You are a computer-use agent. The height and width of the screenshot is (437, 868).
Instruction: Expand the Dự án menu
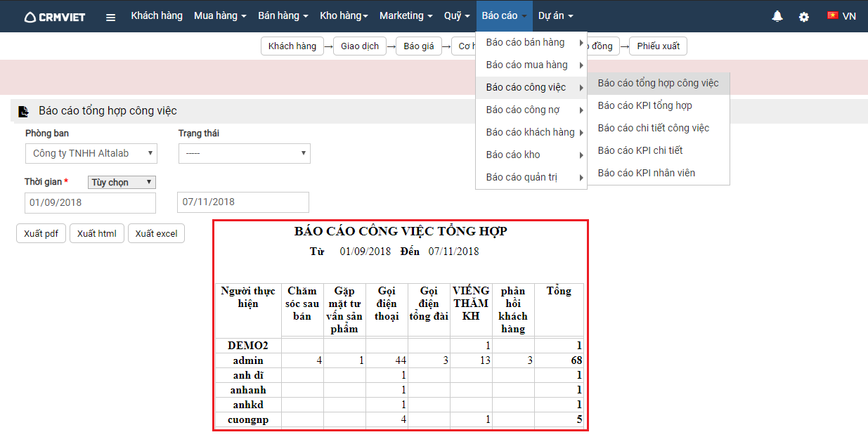pyautogui.click(x=555, y=15)
